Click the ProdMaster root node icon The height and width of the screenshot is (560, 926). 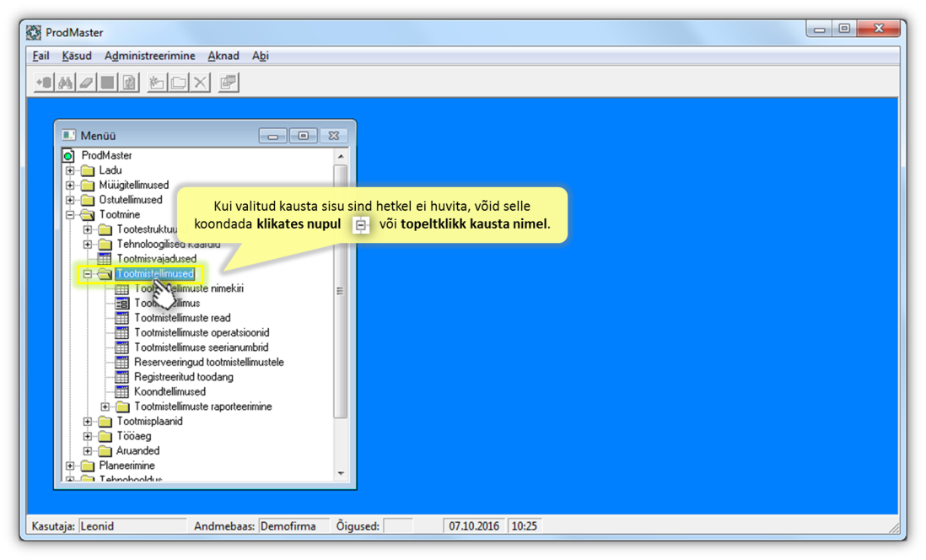(68, 155)
